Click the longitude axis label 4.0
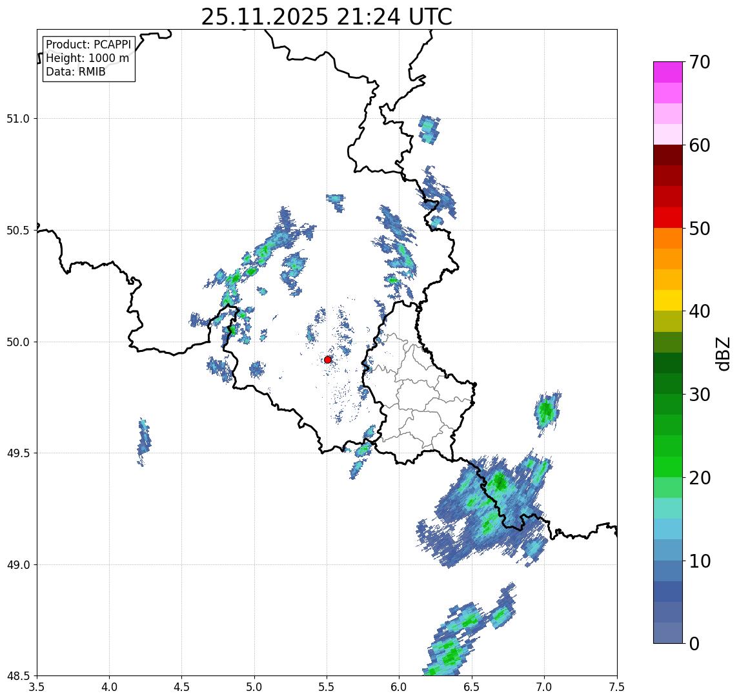739x700 pixels. (x=109, y=687)
